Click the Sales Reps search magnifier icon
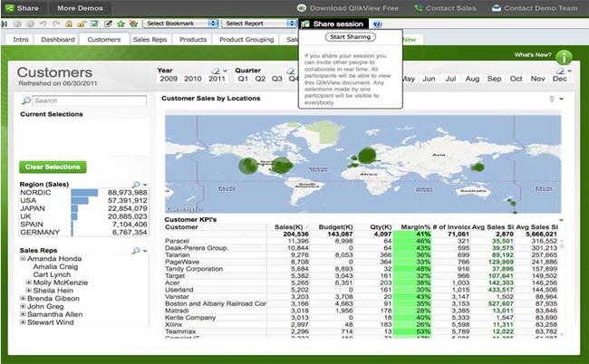589x364 pixels. coord(137,250)
